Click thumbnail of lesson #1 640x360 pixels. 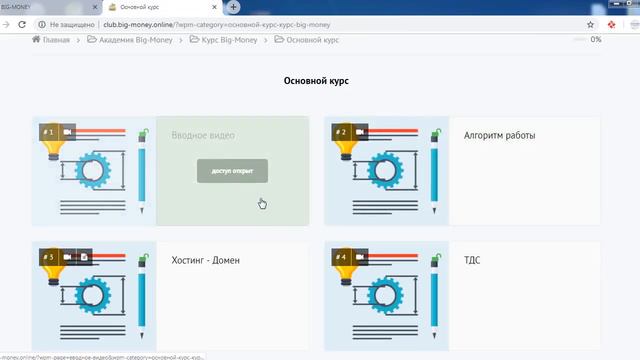tap(94, 171)
